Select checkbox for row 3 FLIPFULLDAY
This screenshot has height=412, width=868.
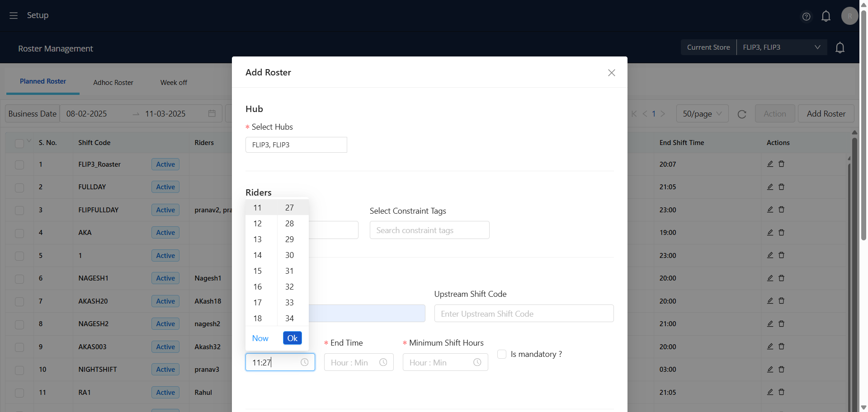point(19,210)
